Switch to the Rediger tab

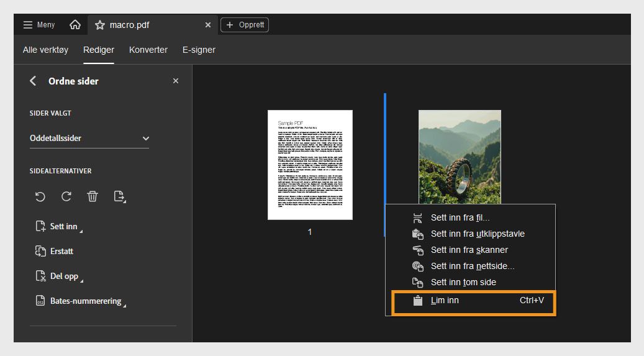coord(99,50)
